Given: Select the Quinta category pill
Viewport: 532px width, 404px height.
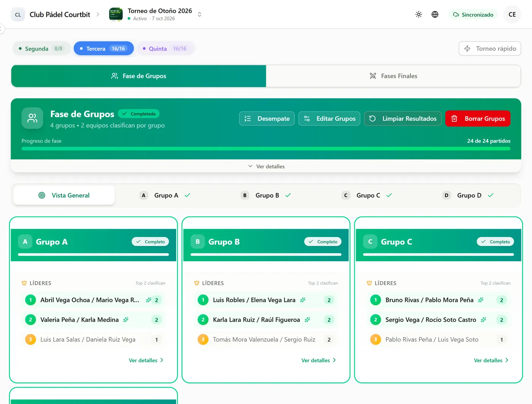Looking at the screenshot, I should [166, 49].
